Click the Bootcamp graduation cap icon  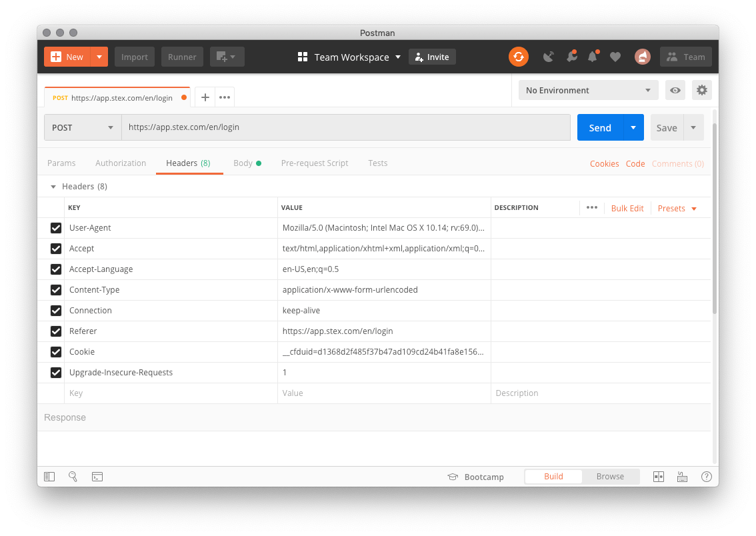pyautogui.click(x=453, y=477)
